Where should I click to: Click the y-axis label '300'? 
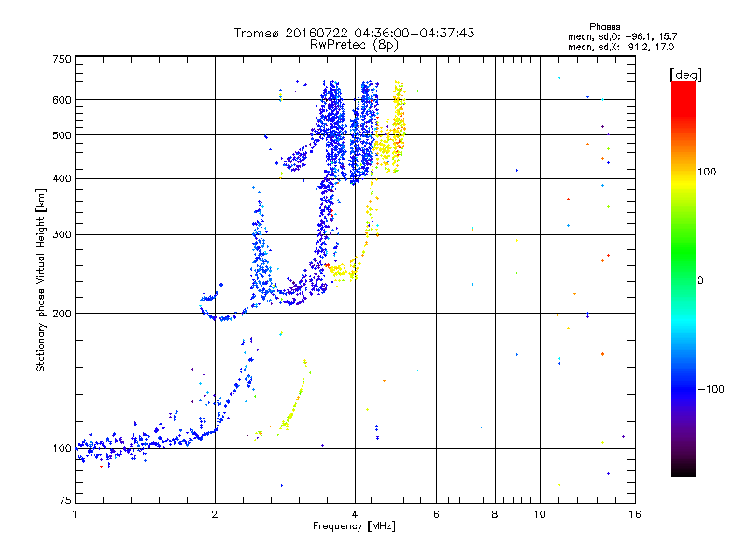click(x=62, y=234)
